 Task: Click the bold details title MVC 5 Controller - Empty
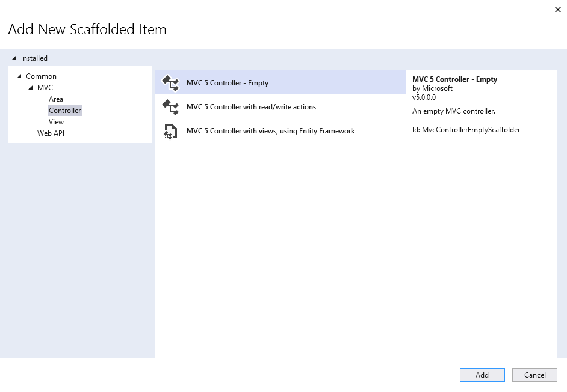[454, 79]
